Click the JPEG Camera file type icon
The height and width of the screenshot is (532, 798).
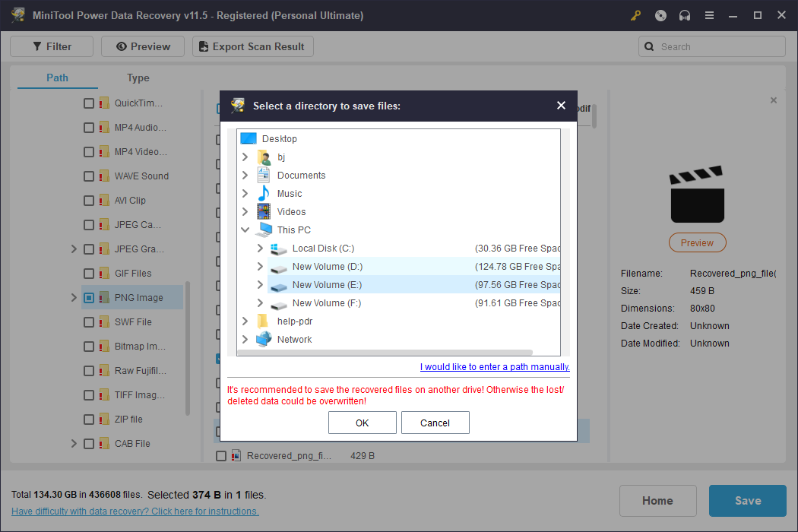click(x=104, y=224)
